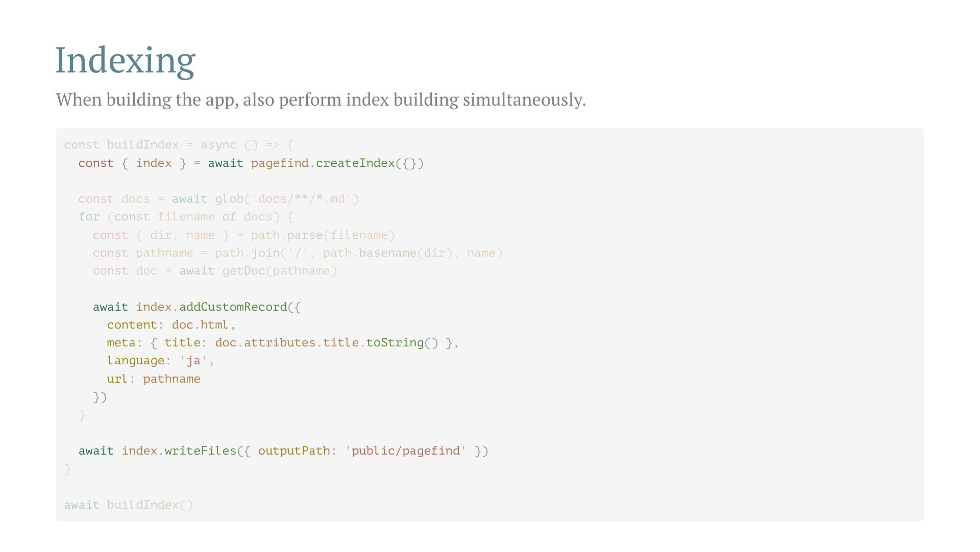The height and width of the screenshot is (552, 980).
Task: Click "doc.html" value in code
Action: (200, 325)
